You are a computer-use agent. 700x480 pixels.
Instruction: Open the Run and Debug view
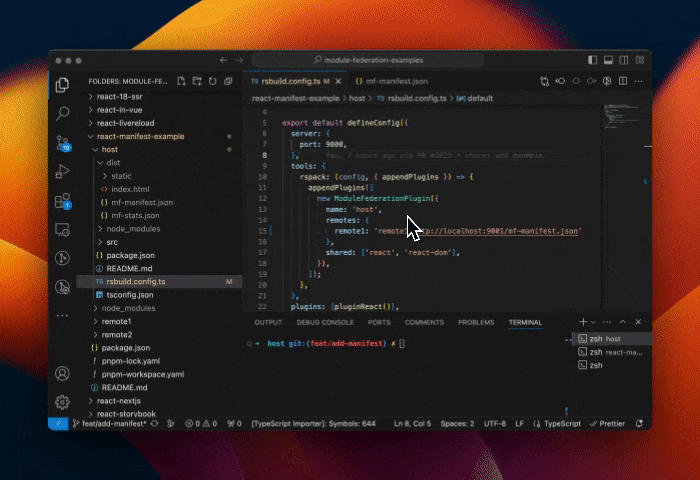[x=63, y=172]
